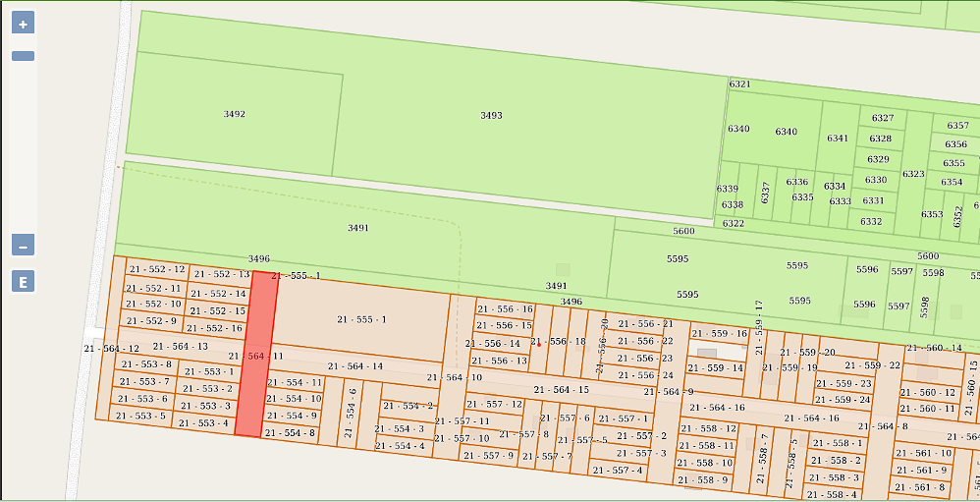Viewport: 980px width, 502px height.
Task: Click the zoom in plus button
Action: click(23, 24)
